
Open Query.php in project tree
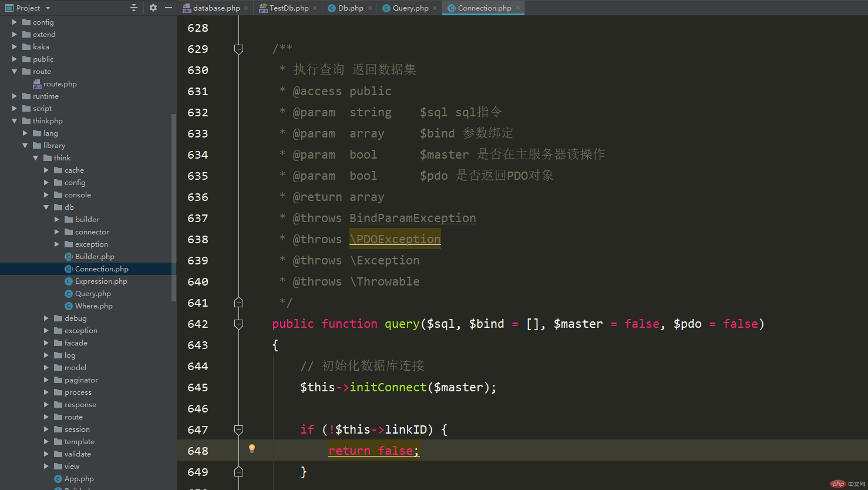[x=93, y=293]
